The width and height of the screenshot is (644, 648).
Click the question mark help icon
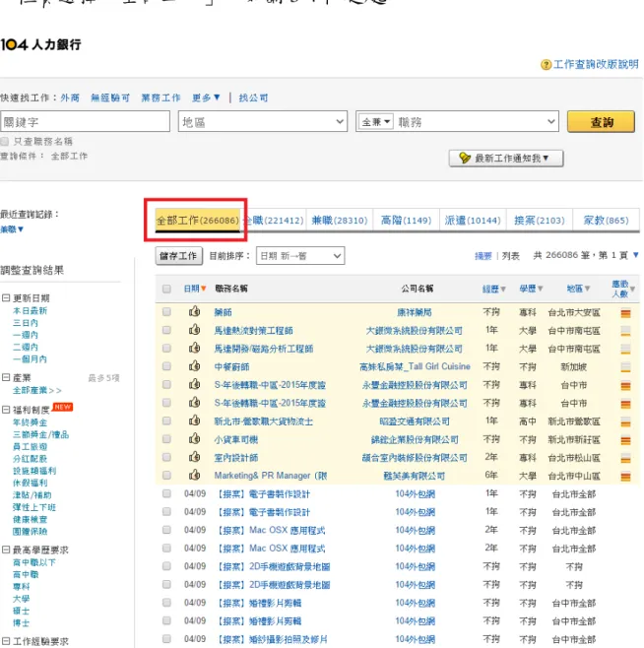click(546, 65)
